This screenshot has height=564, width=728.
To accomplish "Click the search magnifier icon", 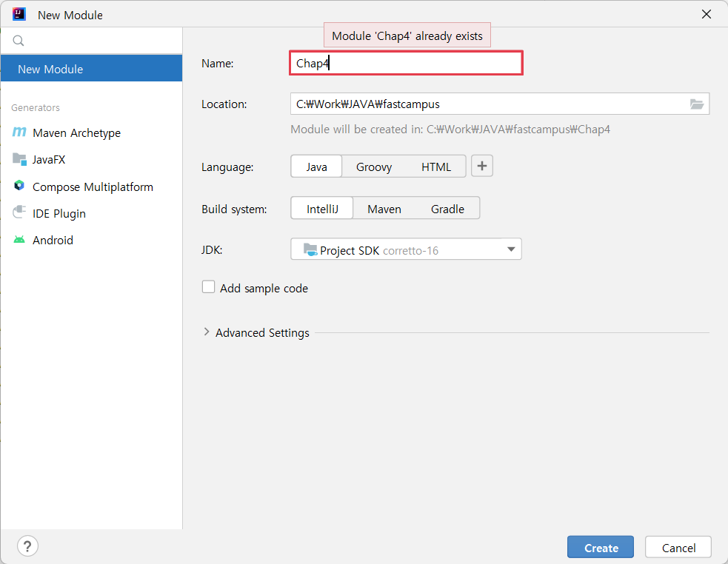I will point(18,41).
